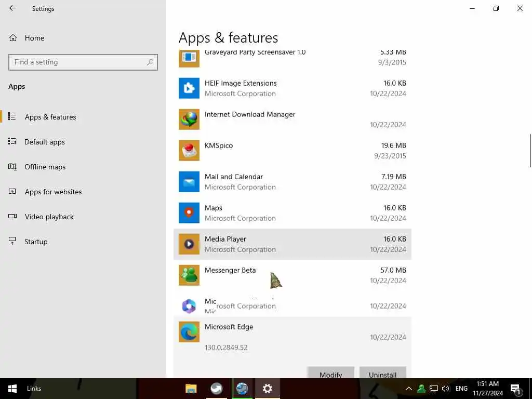This screenshot has width=532, height=399.
Task: Select Apps & features in sidebar
Action: (83, 117)
